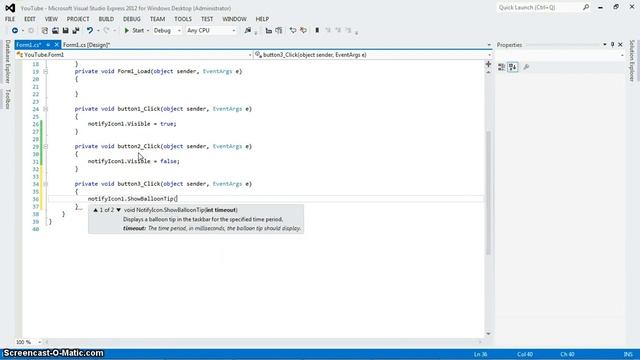This screenshot has height=360, width=640.
Task: Open the Database Explorer side tab
Action: pos(7,61)
